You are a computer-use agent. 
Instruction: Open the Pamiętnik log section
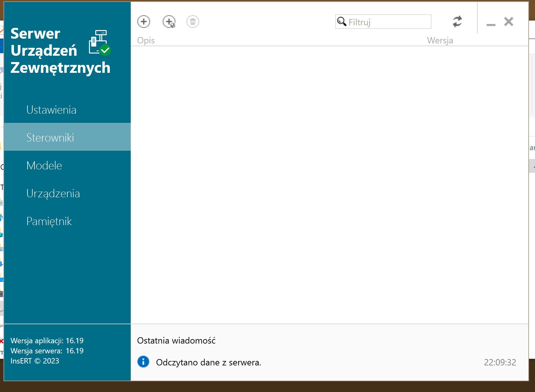49,221
